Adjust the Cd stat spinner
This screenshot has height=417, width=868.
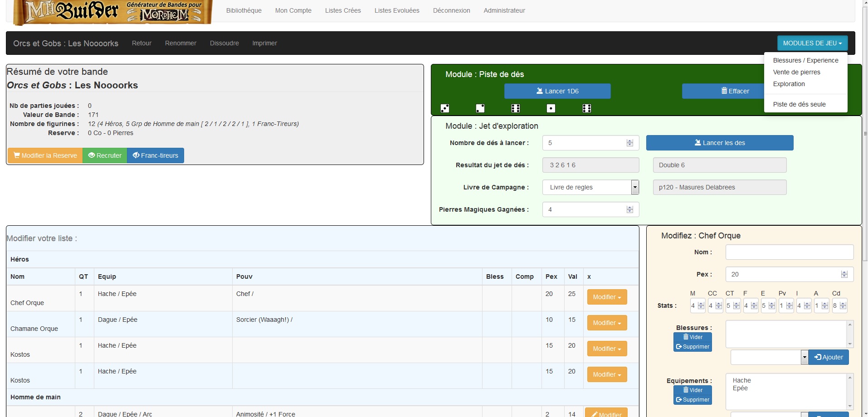click(x=843, y=305)
